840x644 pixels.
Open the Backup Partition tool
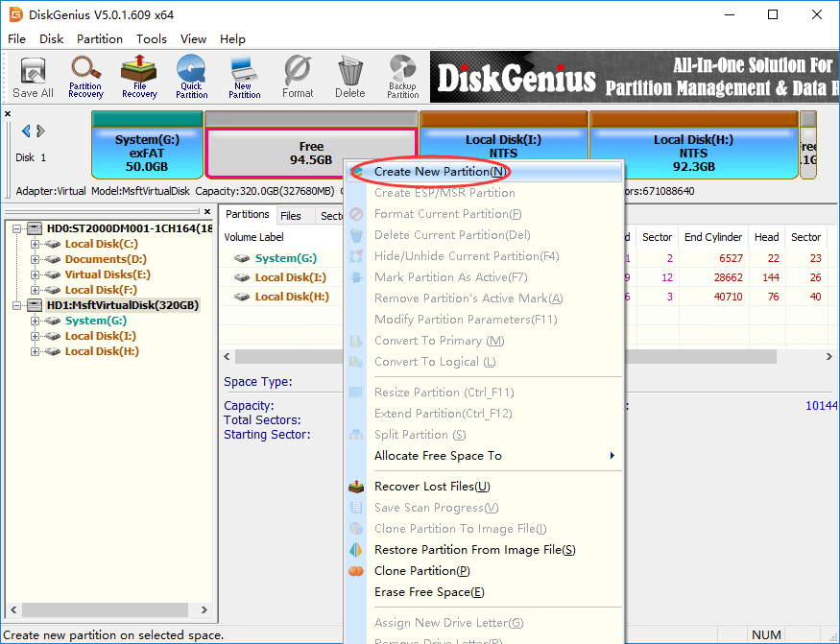pyautogui.click(x=402, y=77)
